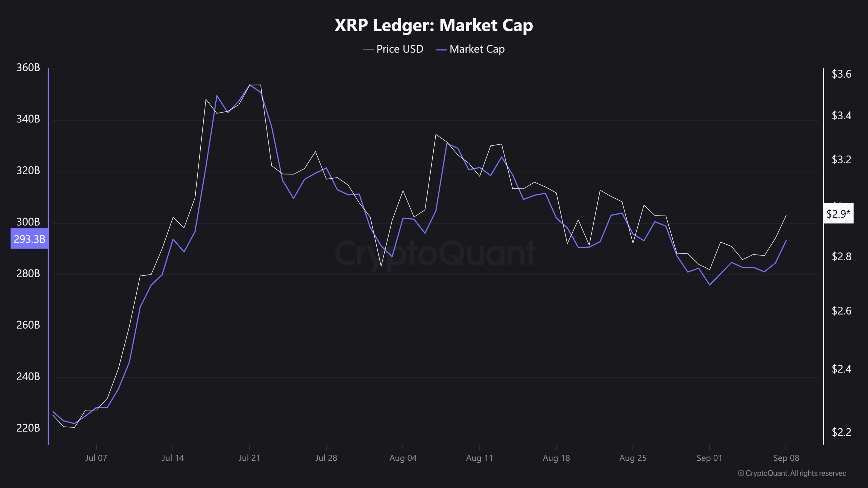
Task: Select the Jul 14 date tick
Action: coord(173,458)
